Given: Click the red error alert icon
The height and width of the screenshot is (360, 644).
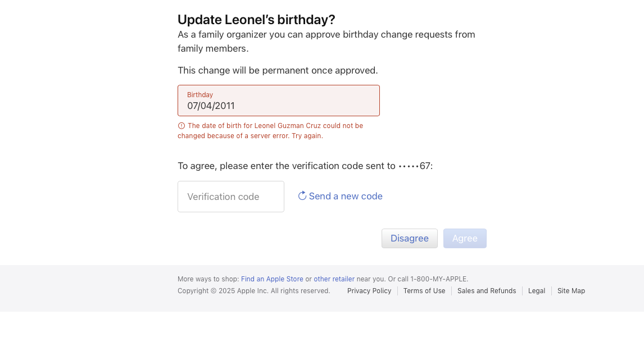Looking at the screenshot, I should click(182, 126).
